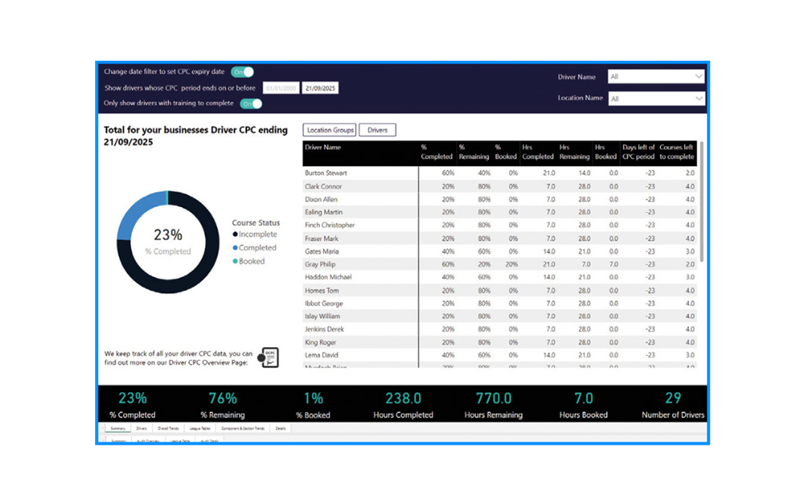
Task: Click the table vertical scrollbar
Action: [x=702, y=201]
